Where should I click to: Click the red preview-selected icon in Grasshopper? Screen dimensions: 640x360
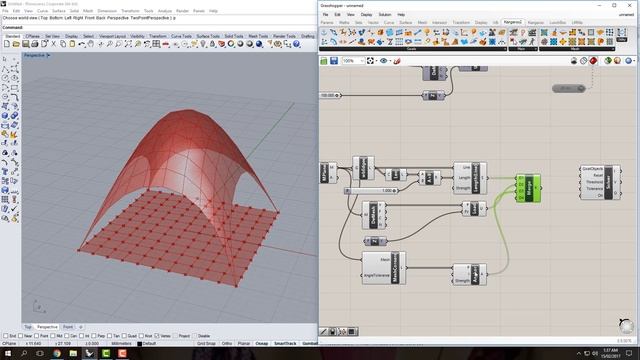593,61
